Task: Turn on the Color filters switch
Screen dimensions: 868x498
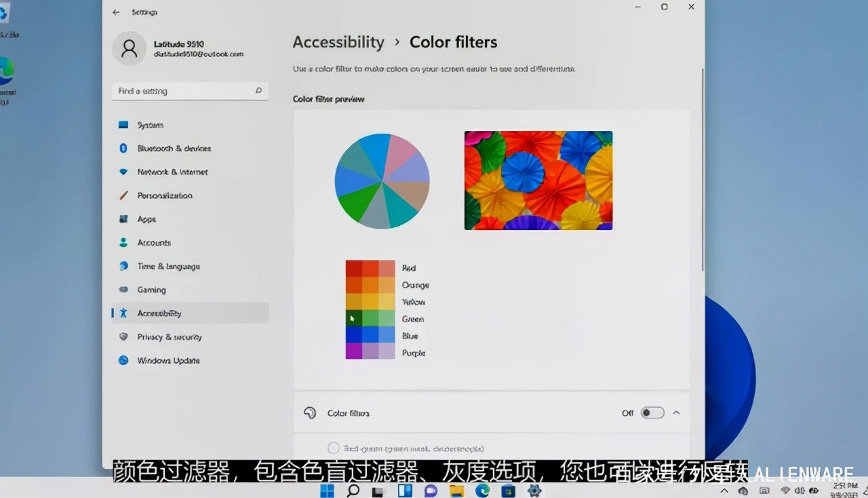Action: click(652, 413)
